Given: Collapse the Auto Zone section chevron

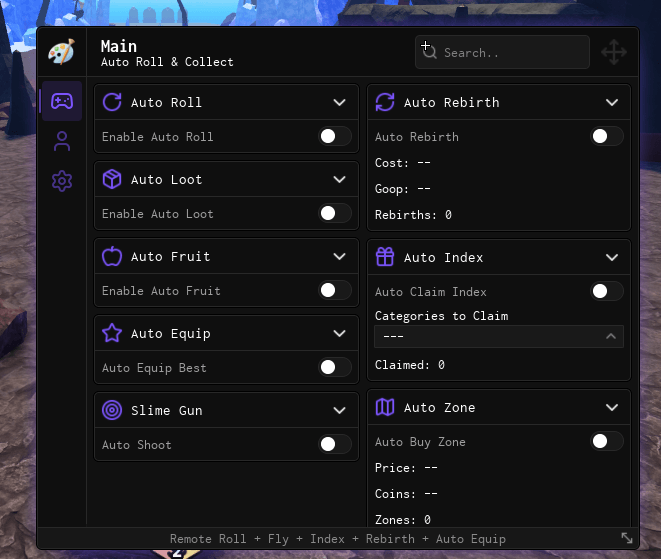Looking at the screenshot, I should (612, 408).
